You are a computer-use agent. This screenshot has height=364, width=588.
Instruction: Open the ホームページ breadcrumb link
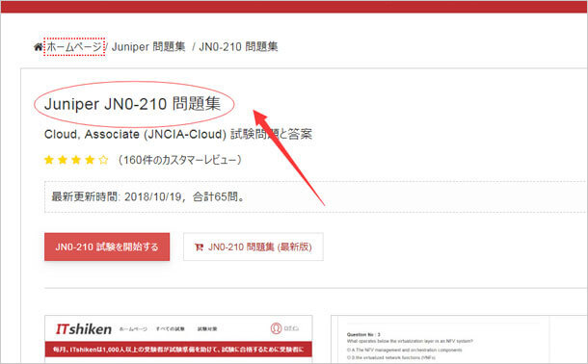(74, 47)
